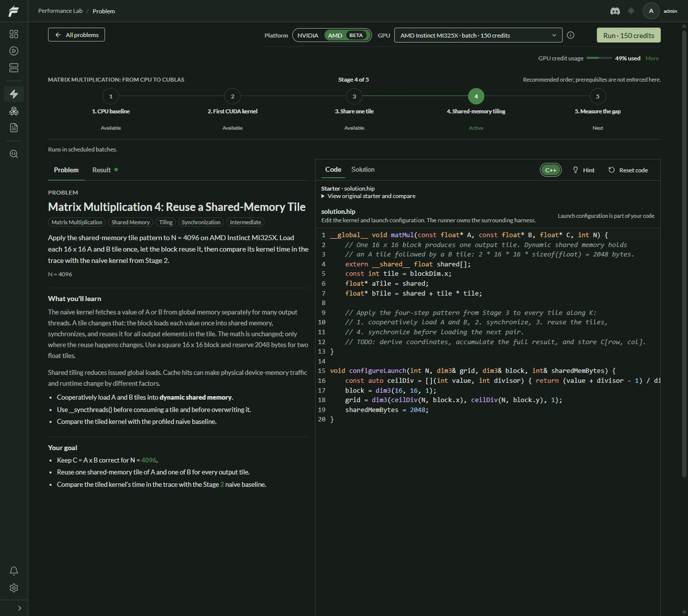Click Run · 150 credits button
This screenshot has height=616, width=688.
[x=629, y=35]
